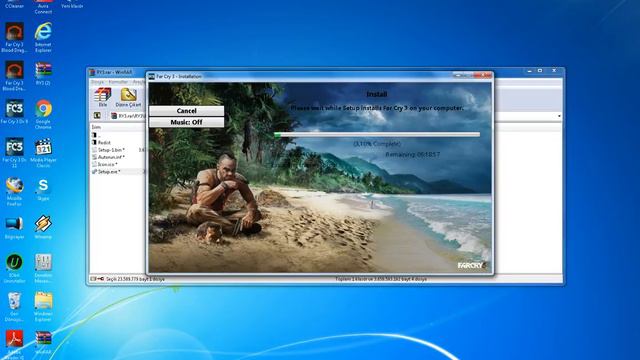
Task: Click the Toplam total text in WinRAR status bar
Action: point(381,279)
